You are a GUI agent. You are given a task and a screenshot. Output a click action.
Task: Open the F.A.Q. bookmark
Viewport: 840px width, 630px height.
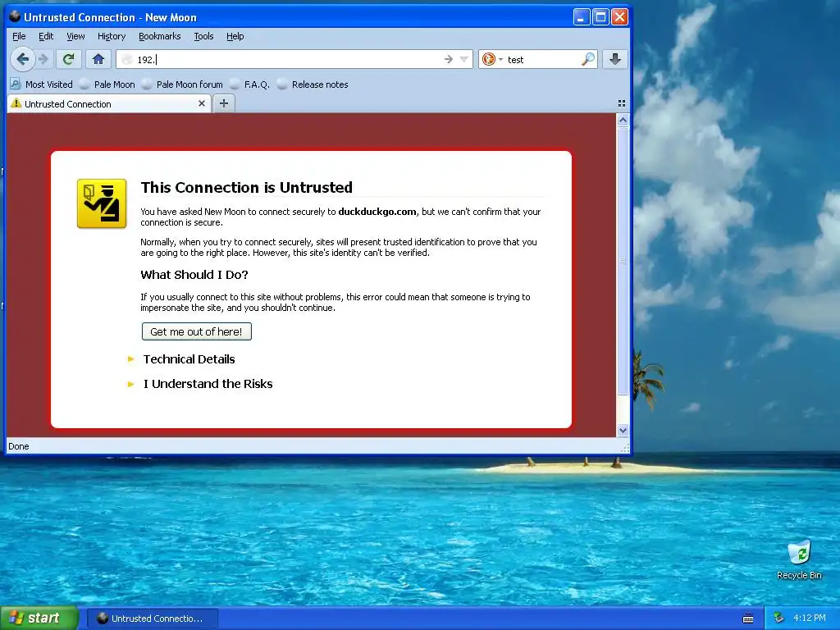[x=249, y=84]
